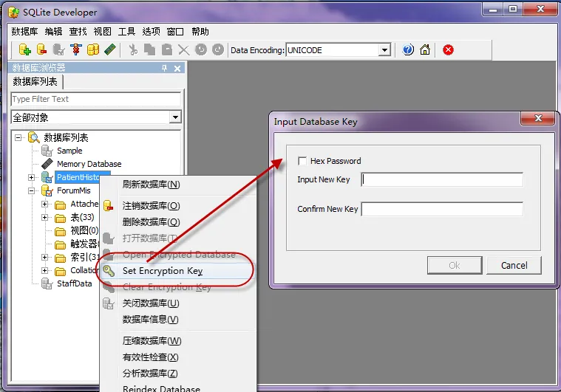
Task: Open the 查找 menu
Action: coord(78,32)
